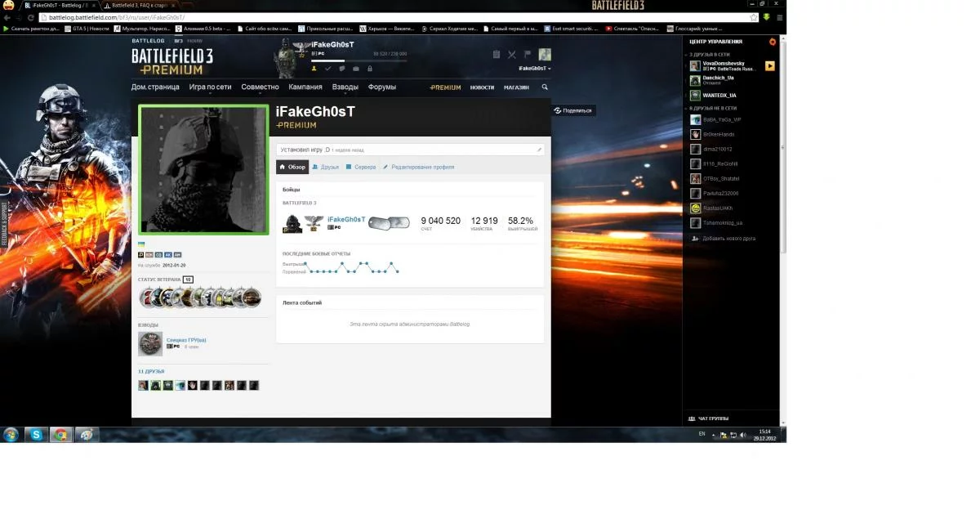This screenshot has height=519, width=980.
Task: Expand the Совместно menu
Action: coord(260,87)
